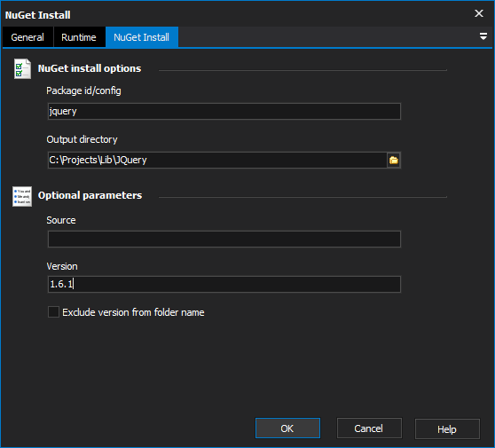Click the Package id/config label
This screenshot has height=448, width=495.
(x=83, y=90)
